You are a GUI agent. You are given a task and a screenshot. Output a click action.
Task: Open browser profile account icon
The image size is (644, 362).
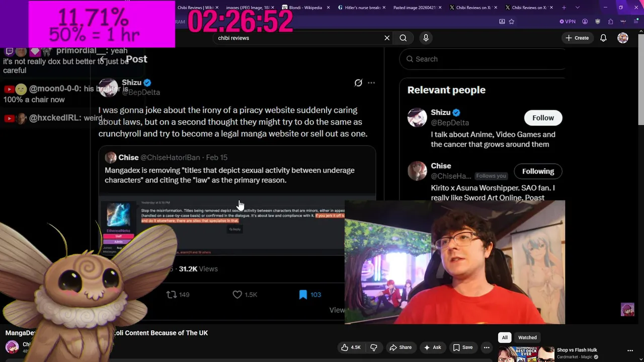[585, 22]
